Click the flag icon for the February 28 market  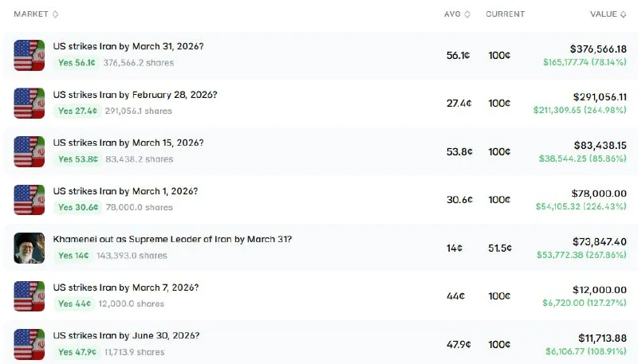tap(29, 104)
